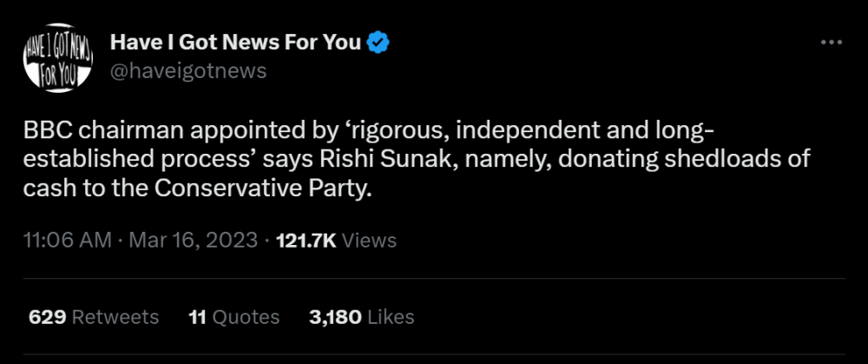The height and width of the screenshot is (364, 868).
Task: Show the list of 629 Retweets
Action: [x=48, y=317]
